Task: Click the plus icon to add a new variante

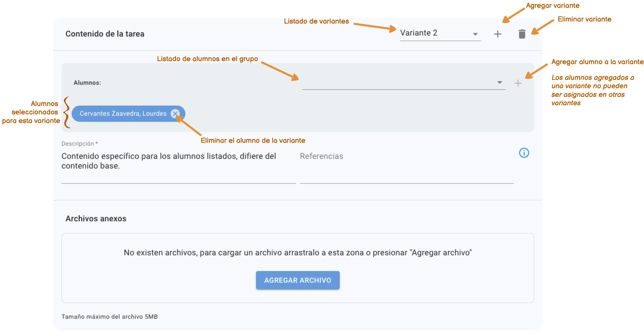Action: pos(497,34)
